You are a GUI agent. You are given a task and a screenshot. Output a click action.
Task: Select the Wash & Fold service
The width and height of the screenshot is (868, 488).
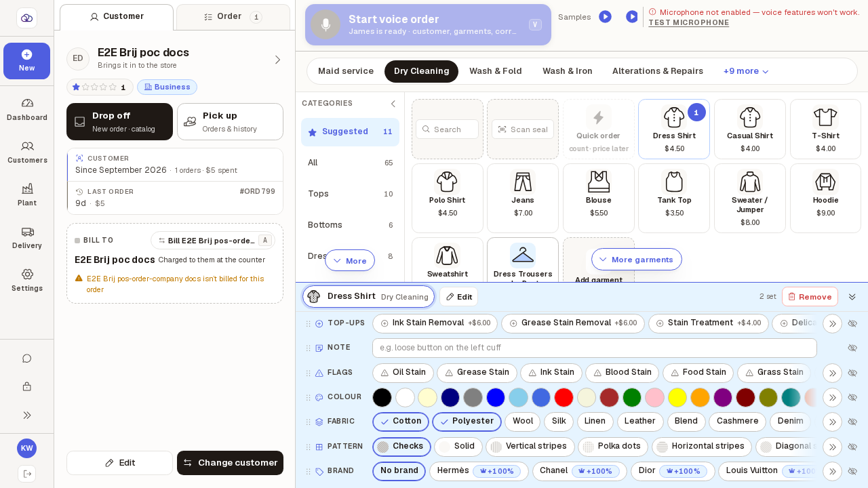pos(496,71)
